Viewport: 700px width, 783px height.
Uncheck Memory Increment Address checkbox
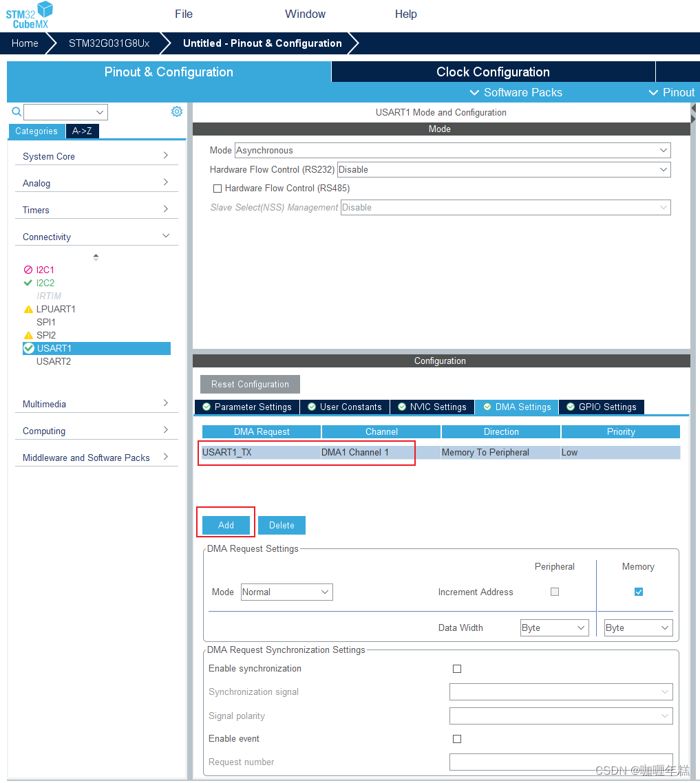click(x=639, y=592)
